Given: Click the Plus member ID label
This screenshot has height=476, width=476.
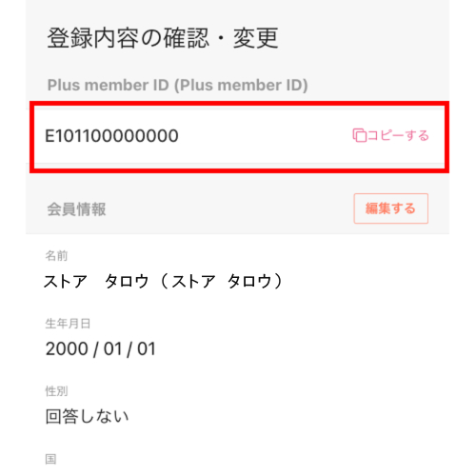Looking at the screenshot, I should (x=178, y=85).
